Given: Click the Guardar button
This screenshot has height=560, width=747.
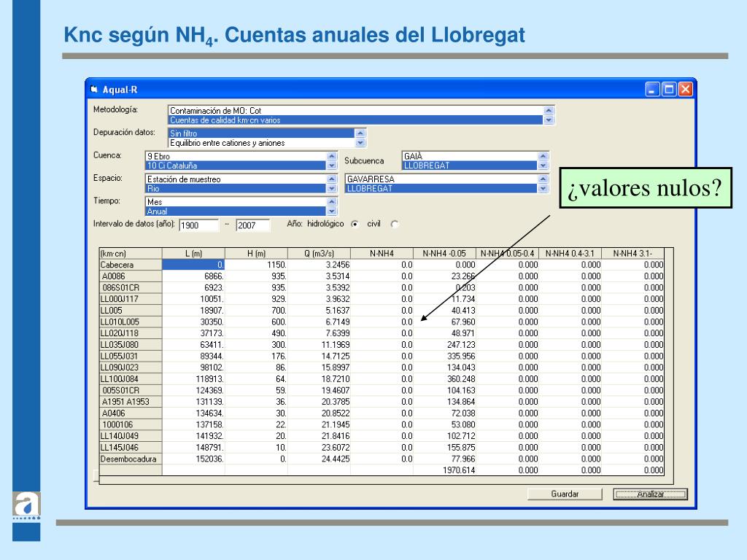Looking at the screenshot, I should (x=565, y=494).
